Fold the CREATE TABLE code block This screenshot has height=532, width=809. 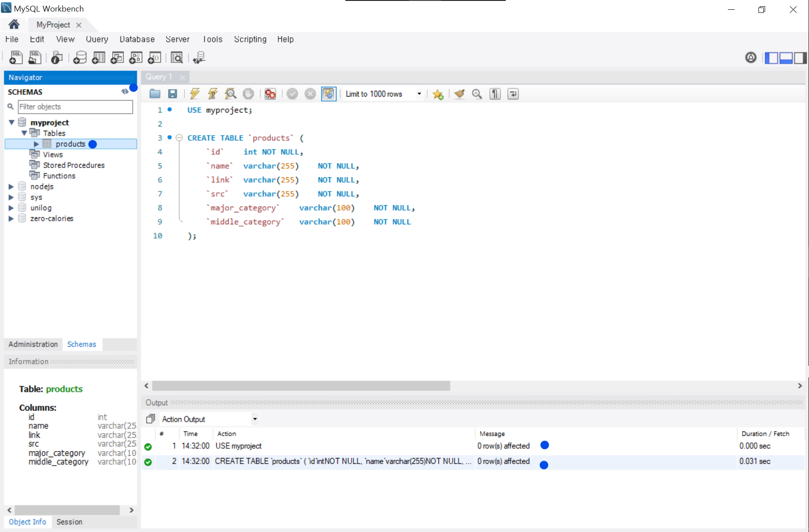pyautogui.click(x=180, y=138)
